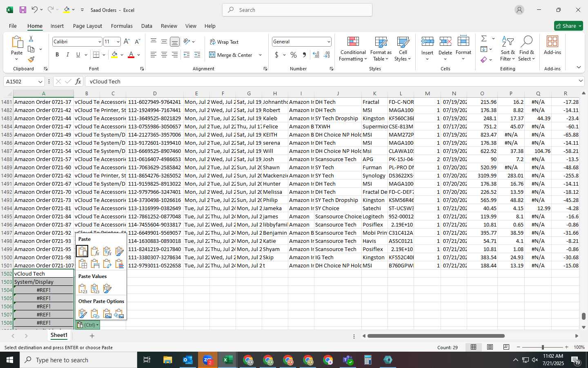Open the Name Box dropdown arrow
This screenshot has width=588, height=368.
pyautogui.click(x=40, y=81)
